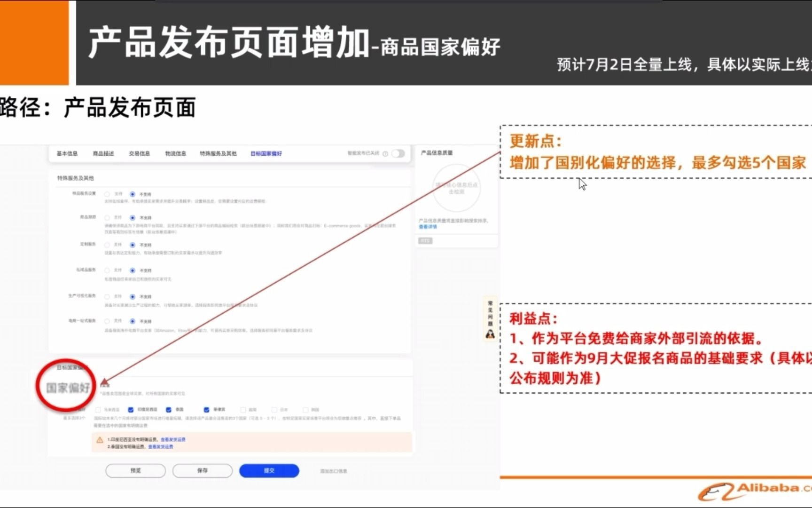Uncheck the 印度尼西亚 country checkbox
812x508 pixels.
(131, 410)
